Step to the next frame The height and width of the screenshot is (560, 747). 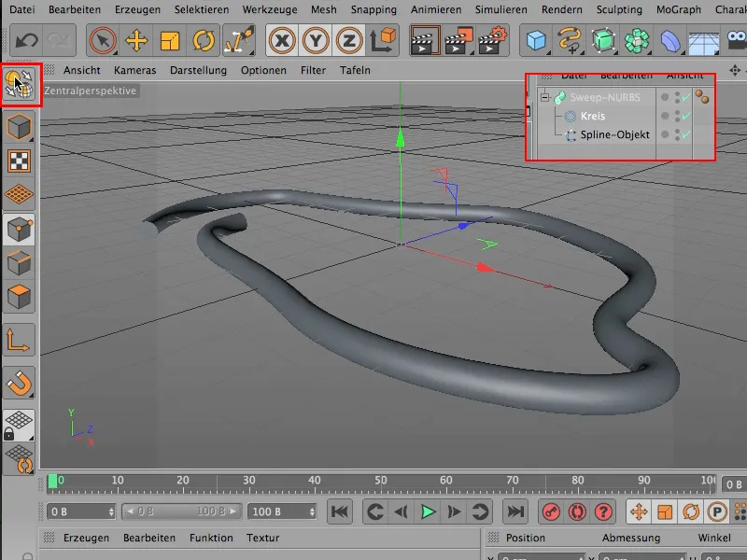point(454,511)
